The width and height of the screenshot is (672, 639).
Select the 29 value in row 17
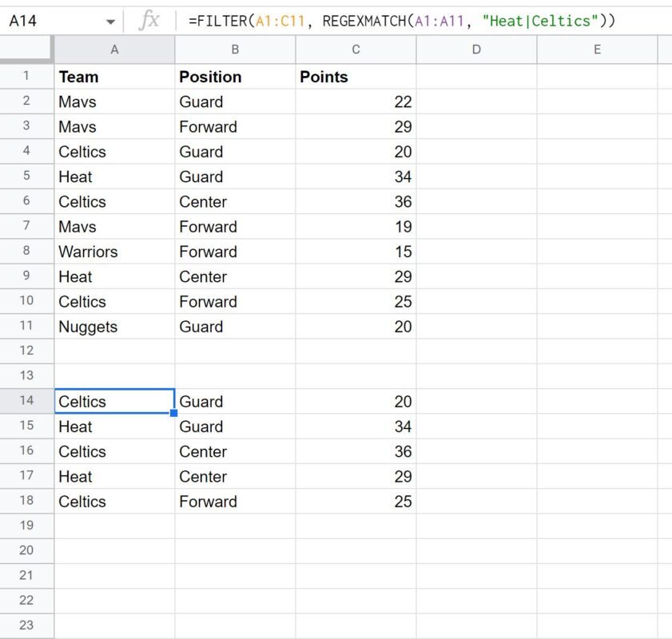[356, 476]
